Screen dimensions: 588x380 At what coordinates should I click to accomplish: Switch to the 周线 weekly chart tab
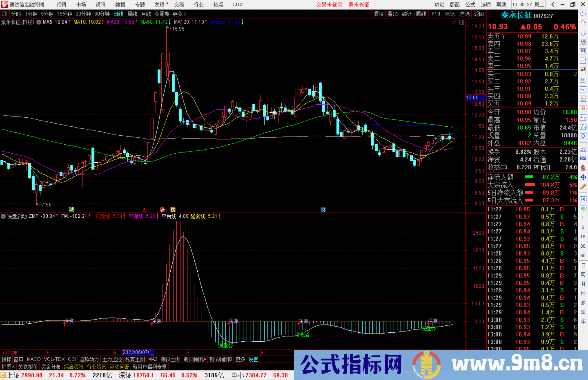(x=132, y=14)
